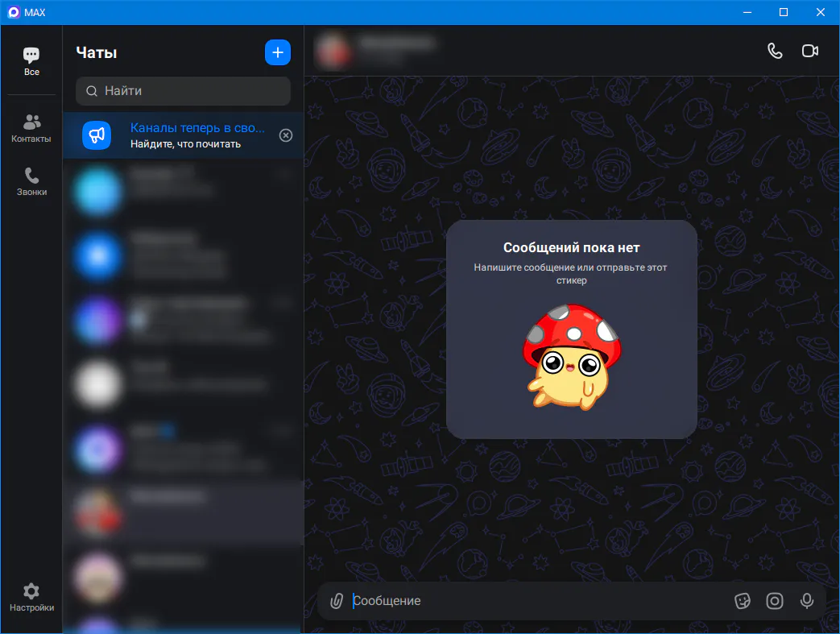Maximize the MAX window
This screenshot has width=840, height=634.
(x=783, y=12)
